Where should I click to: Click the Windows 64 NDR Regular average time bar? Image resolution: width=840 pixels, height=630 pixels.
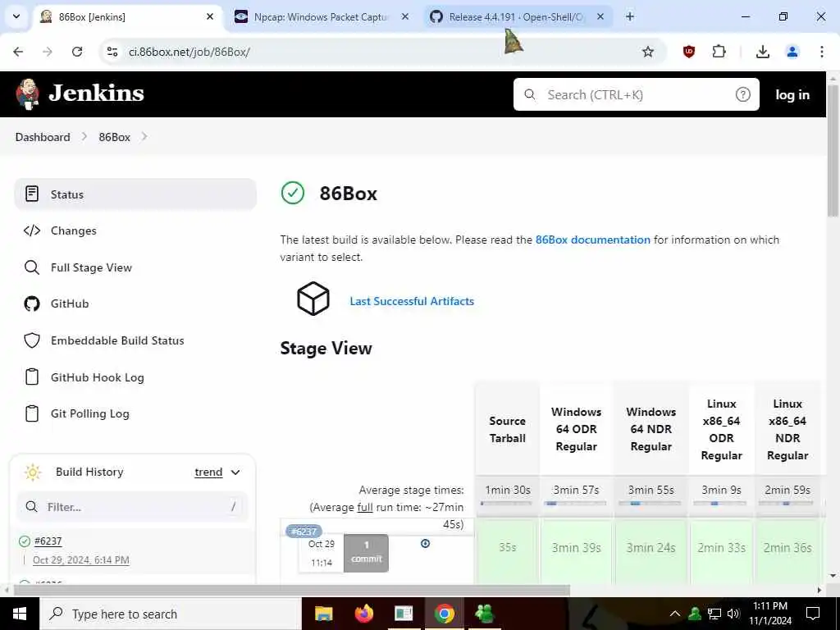tap(651, 504)
